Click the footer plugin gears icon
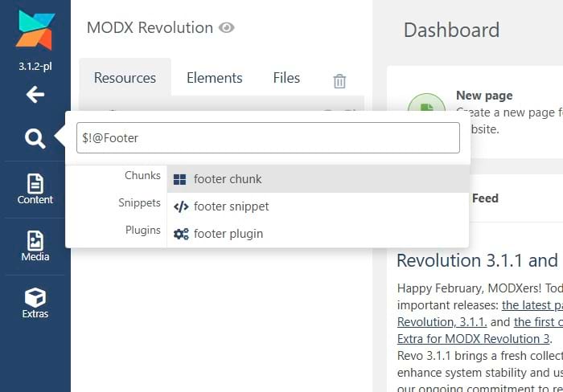The height and width of the screenshot is (392, 563). 181,234
